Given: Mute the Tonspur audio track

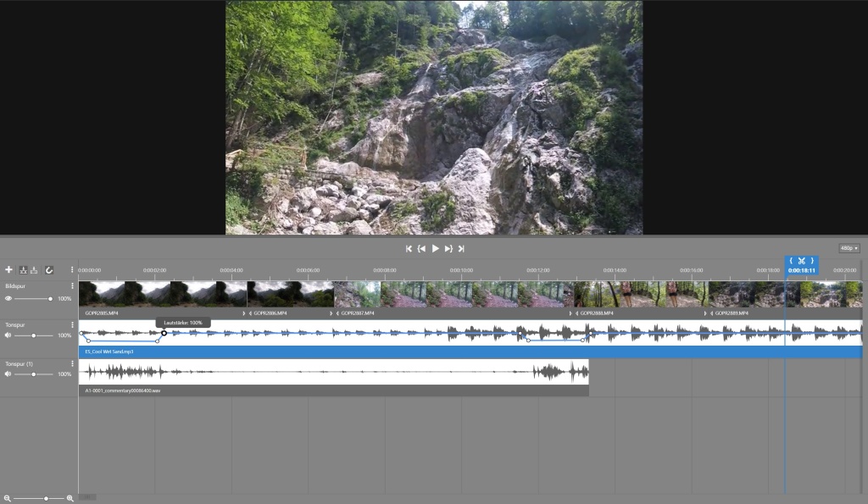Looking at the screenshot, I should pyautogui.click(x=8, y=335).
